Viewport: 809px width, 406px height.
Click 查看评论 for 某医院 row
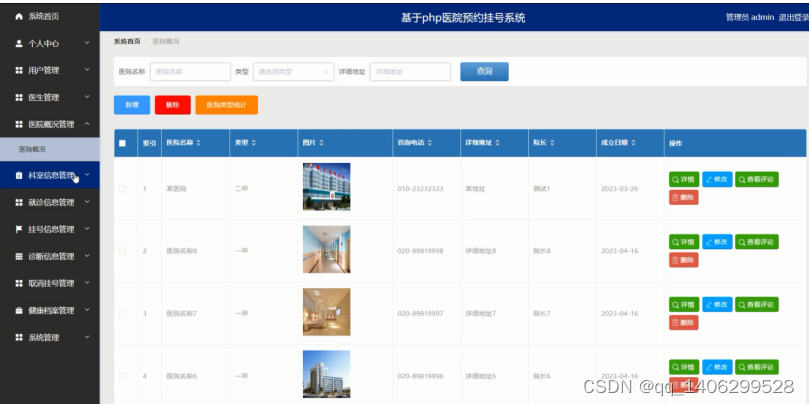pos(757,180)
